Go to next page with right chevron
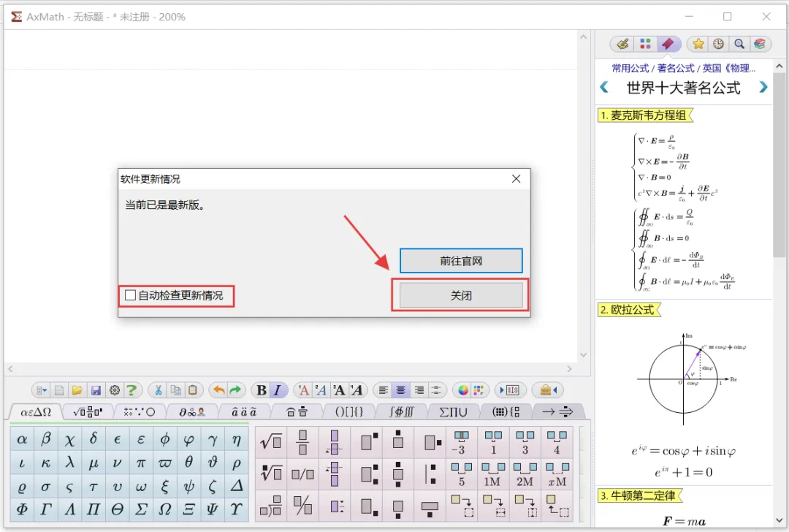The width and height of the screenshot is (789, 532). pyautogui.click(x=763, y=87)
